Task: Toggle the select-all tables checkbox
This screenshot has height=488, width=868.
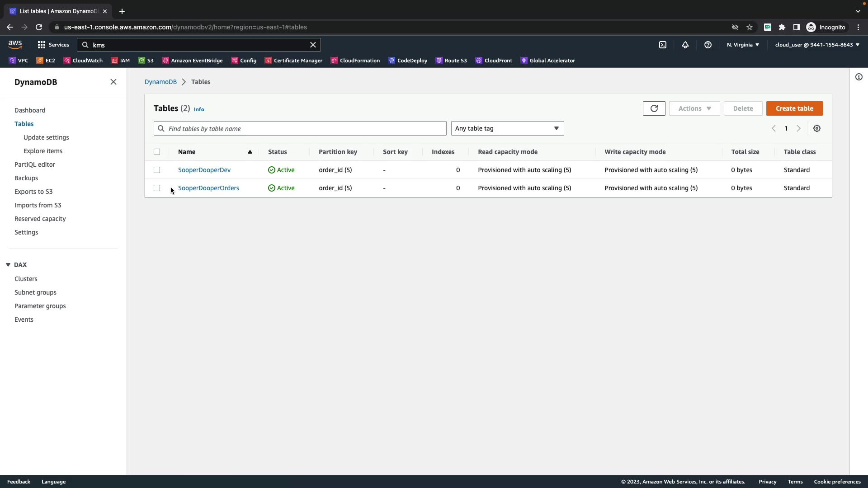Action: (157, 152)
